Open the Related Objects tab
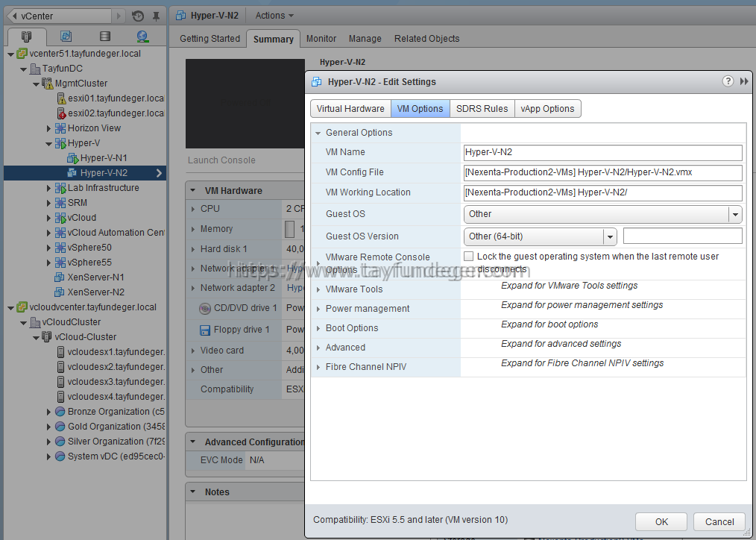The width and height of the screenshot is (756, 540). pyautogui.click(x=426, y=39)
